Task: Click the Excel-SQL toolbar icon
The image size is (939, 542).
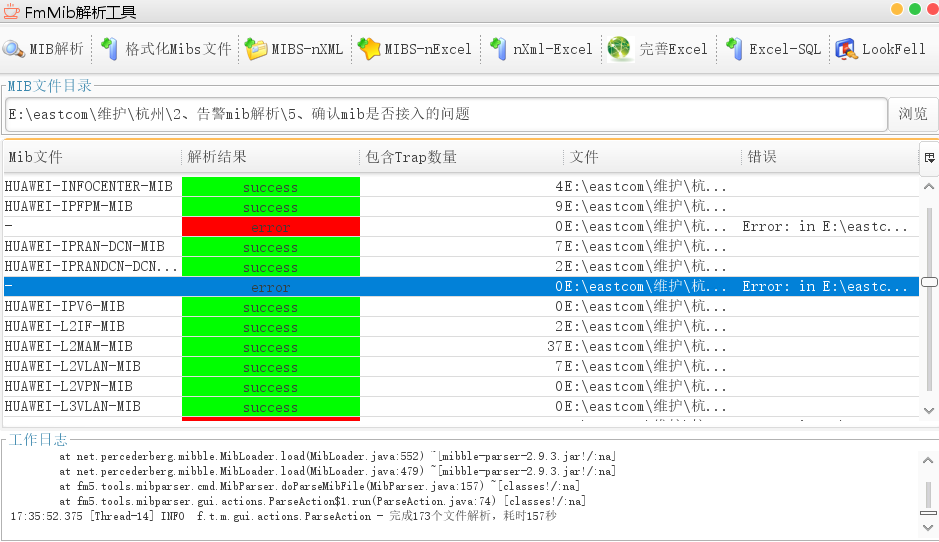Action: pos(734,49)
